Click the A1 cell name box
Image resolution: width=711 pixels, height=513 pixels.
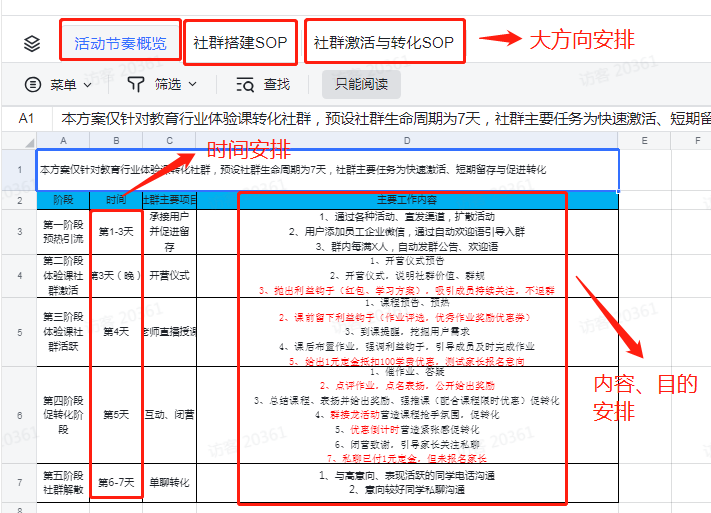(x=27, y=119)
